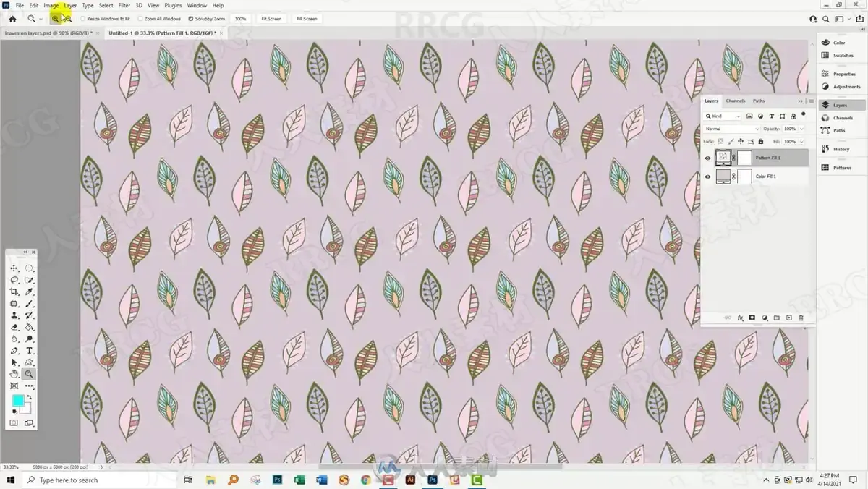The height and width of the screenshot is (489, 868).
Task: Toggle lock all padlock icon
Action: (760, 141)
